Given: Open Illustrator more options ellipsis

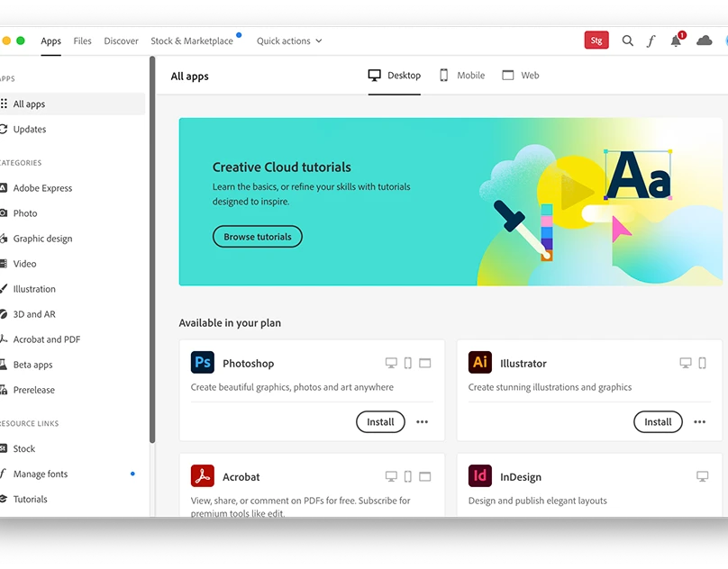Looking at the screenshot, I should tap(700, 421).
